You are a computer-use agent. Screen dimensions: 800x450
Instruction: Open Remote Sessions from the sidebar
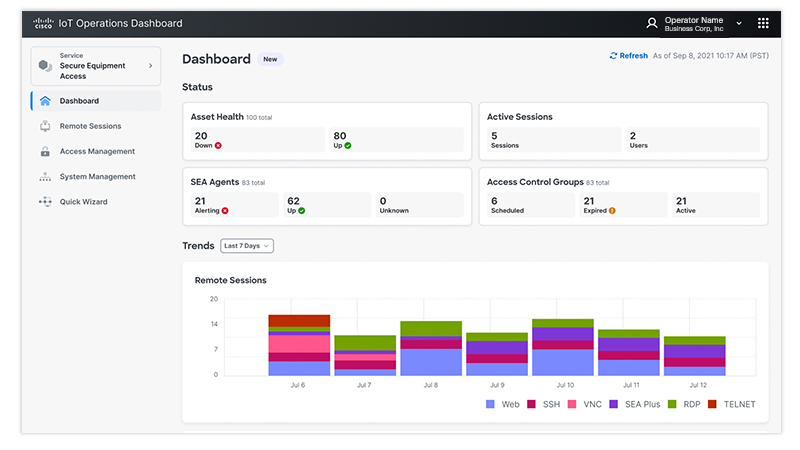coord(90,127)
